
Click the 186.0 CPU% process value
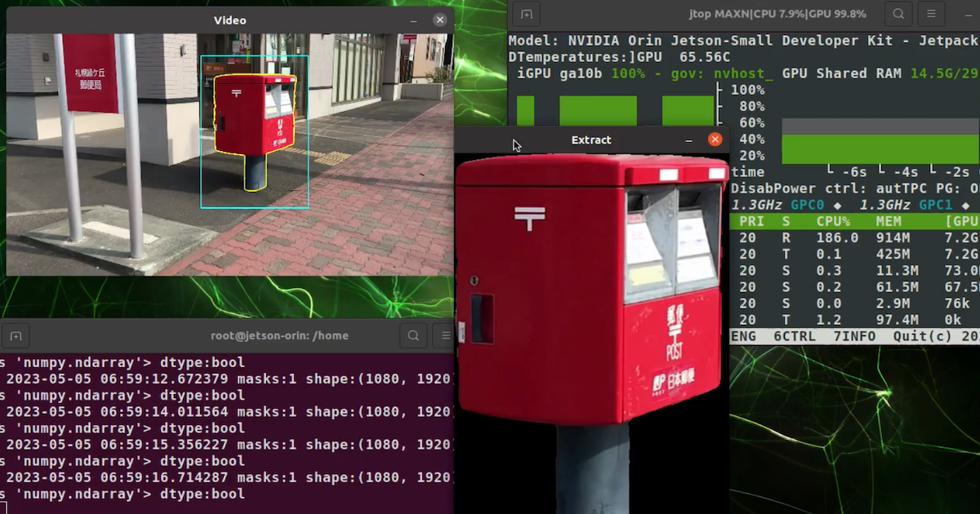point(837,237)
